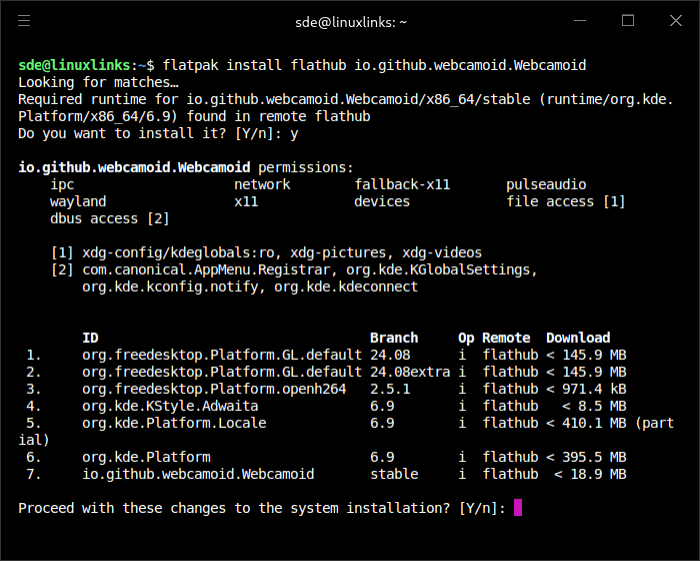Click the '< 18.9 MB' download size
The image size is (700, 561).
click(590, 474)
